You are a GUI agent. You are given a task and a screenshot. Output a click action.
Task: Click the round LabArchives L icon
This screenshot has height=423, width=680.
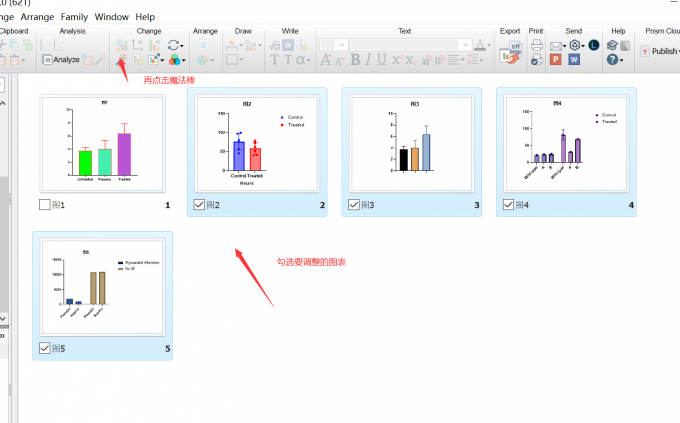593,46
